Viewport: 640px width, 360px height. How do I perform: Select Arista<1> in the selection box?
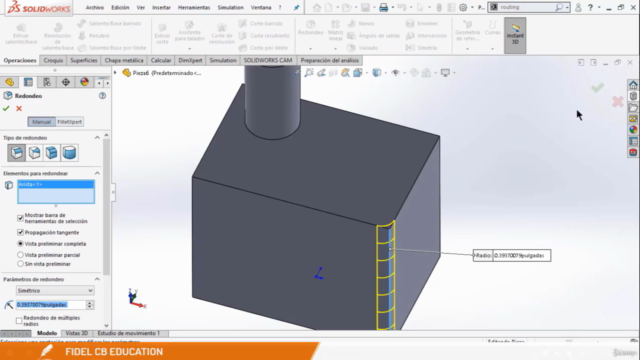pyautogui.click(x=56, y=184)
